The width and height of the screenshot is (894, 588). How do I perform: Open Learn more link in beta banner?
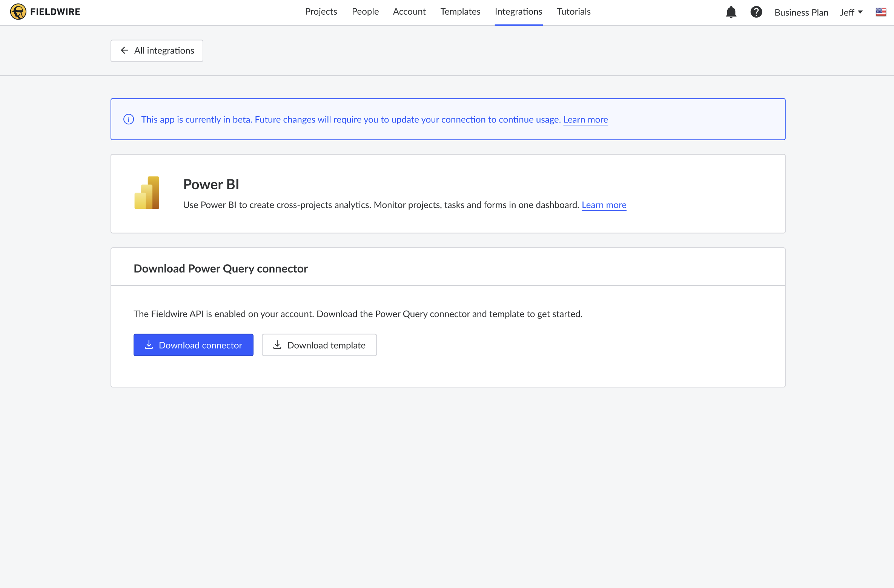tap(585, 119)
